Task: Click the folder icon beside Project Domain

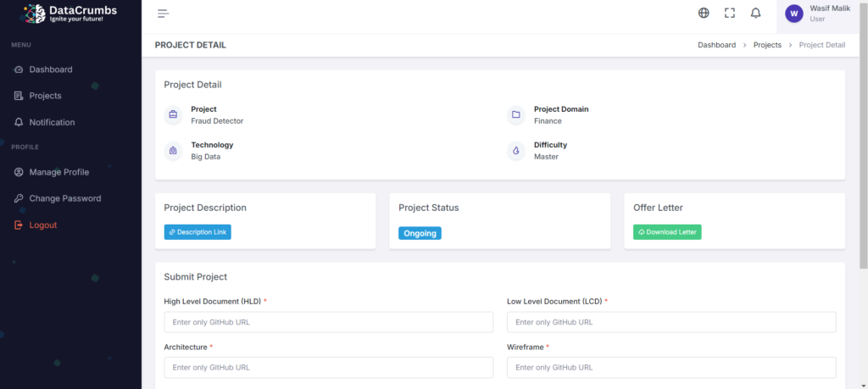Action: [516, 115]
